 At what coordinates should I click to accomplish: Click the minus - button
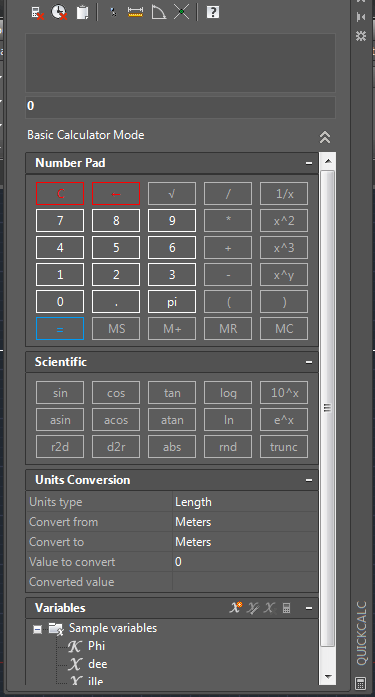pyautogui.click(x=228, y=275)
